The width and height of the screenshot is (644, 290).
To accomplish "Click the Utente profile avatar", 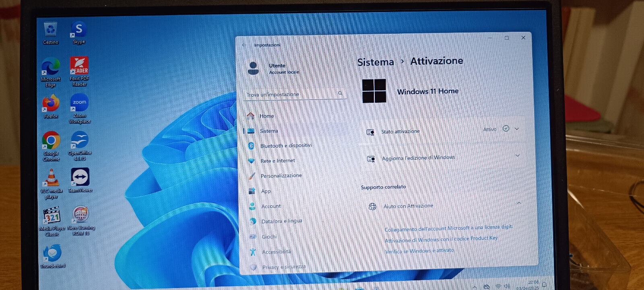I will (x=253, y=68).
